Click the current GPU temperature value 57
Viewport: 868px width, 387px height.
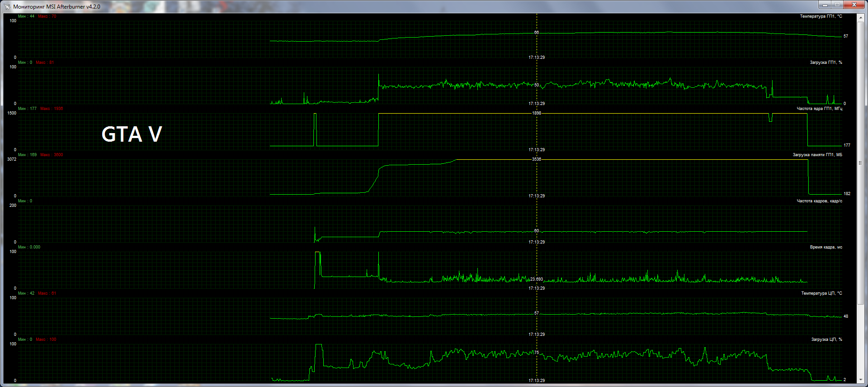846,36
